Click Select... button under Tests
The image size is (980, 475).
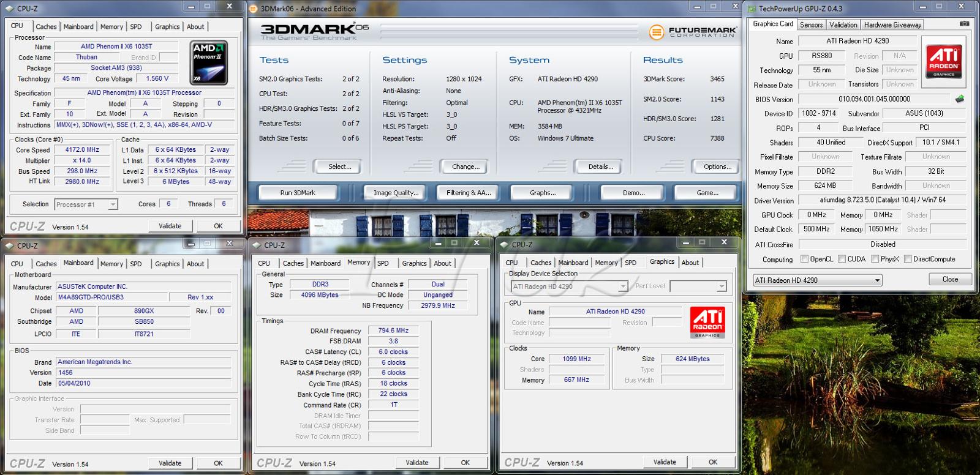pyautogui.click(x=339, y=166)
